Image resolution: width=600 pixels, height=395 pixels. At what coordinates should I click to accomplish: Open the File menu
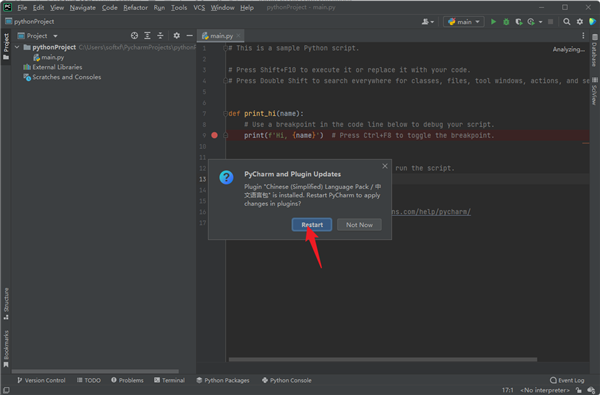(22, 8)
